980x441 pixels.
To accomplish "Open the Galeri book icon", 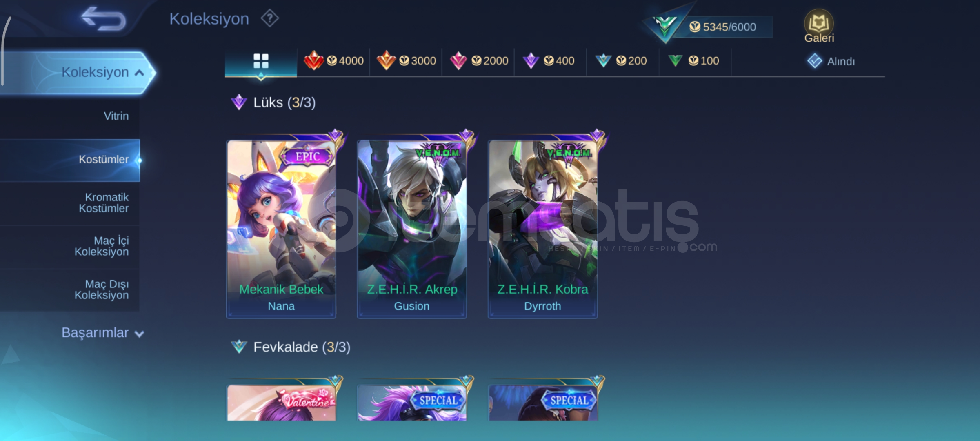I will pyautogui.click(x=819, y=26).
